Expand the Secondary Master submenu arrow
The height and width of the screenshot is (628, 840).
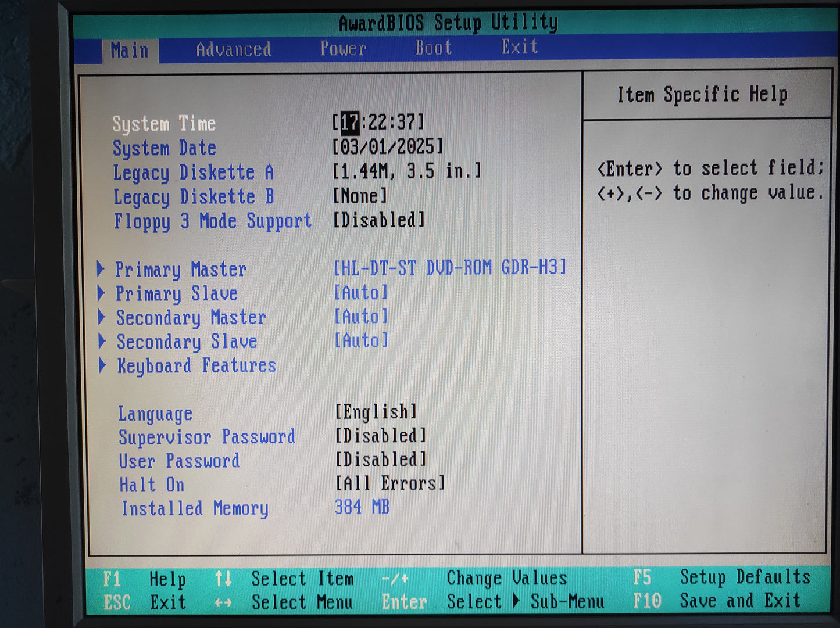click(102, 317)
